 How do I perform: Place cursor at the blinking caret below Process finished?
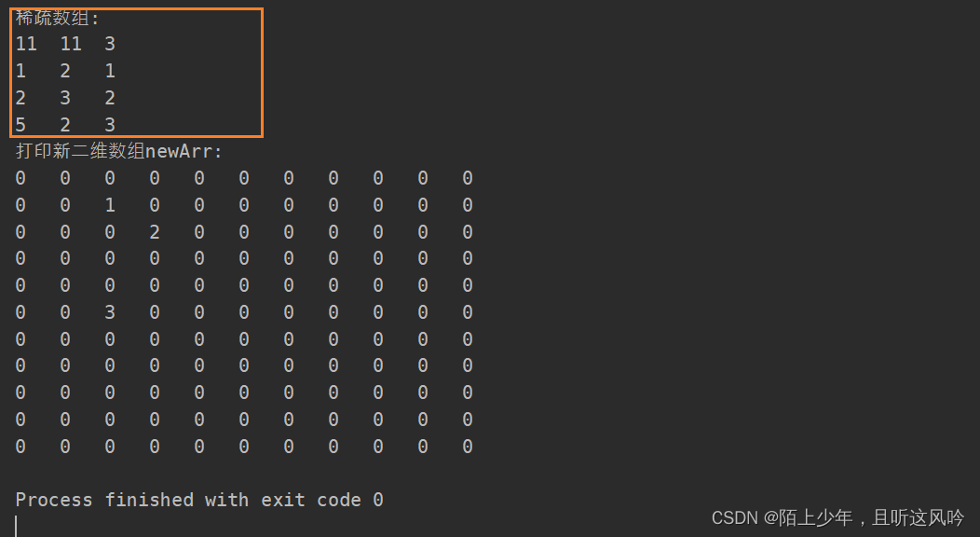(x=16, y=527)
